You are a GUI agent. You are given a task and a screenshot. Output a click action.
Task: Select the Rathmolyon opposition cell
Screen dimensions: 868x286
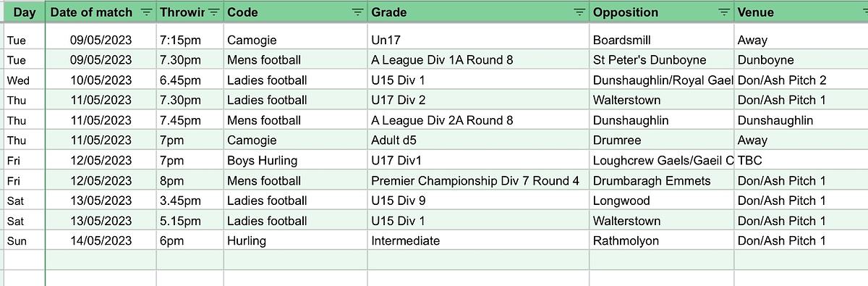tap(661, 241)
